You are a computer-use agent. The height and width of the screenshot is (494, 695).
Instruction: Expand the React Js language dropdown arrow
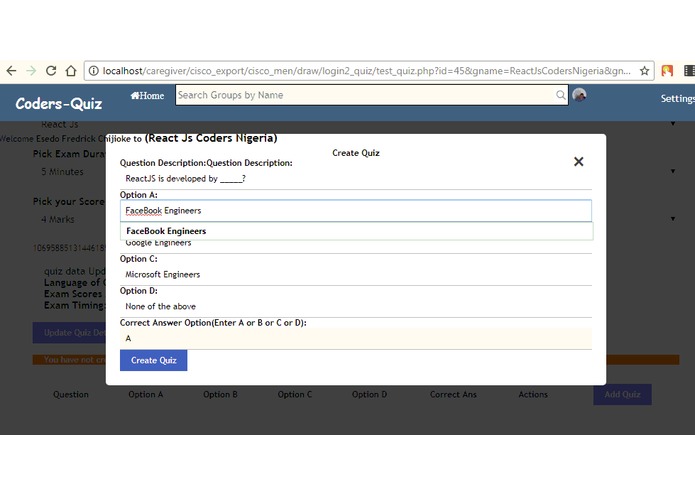point(673,124)
